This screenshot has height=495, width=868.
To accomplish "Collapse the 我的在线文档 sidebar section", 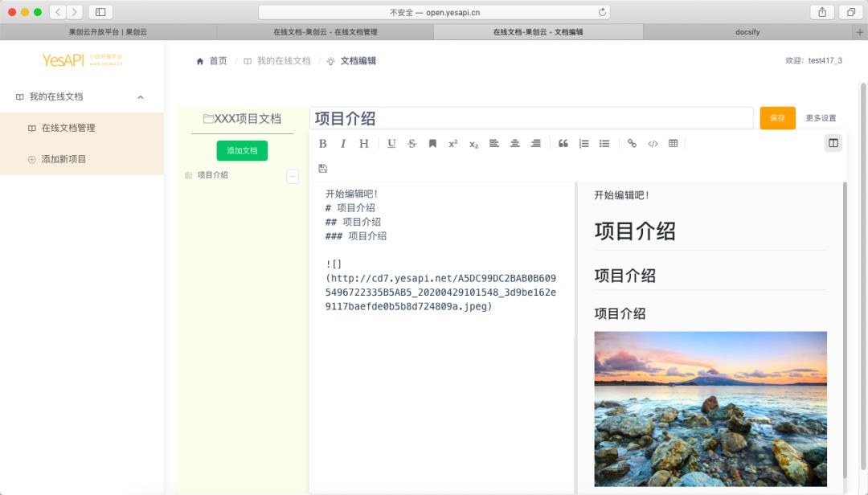I will (x=141, y=96).
